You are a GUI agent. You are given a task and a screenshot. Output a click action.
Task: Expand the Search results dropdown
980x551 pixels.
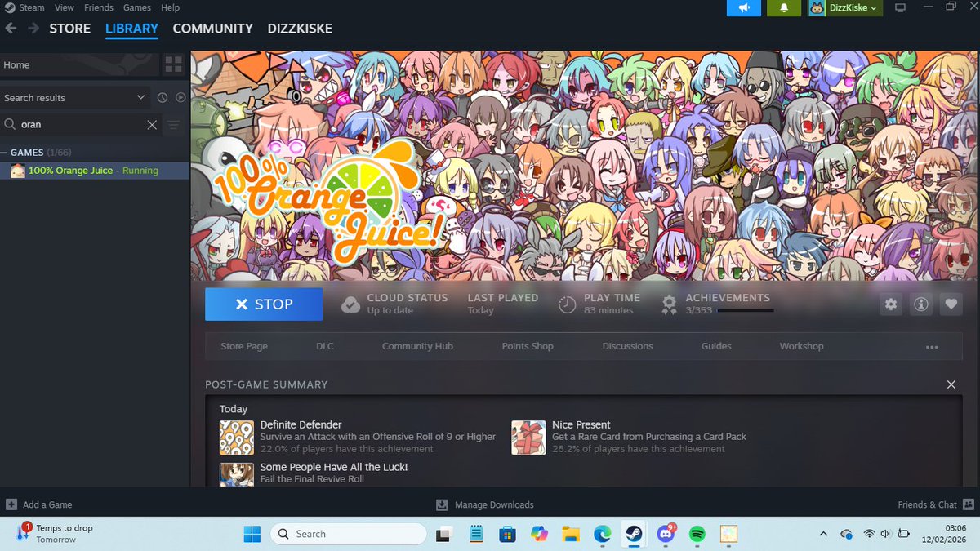[x=74, y=97]
